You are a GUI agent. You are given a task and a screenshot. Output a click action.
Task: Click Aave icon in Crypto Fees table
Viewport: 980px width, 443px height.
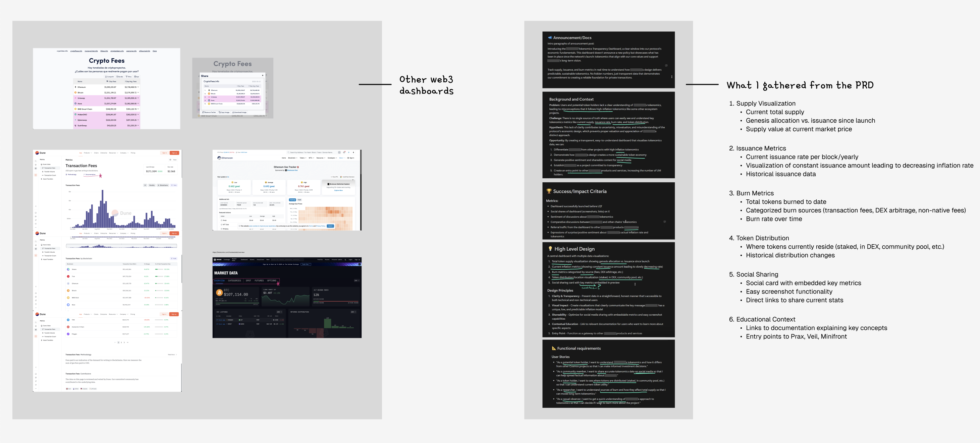(76, 104)
